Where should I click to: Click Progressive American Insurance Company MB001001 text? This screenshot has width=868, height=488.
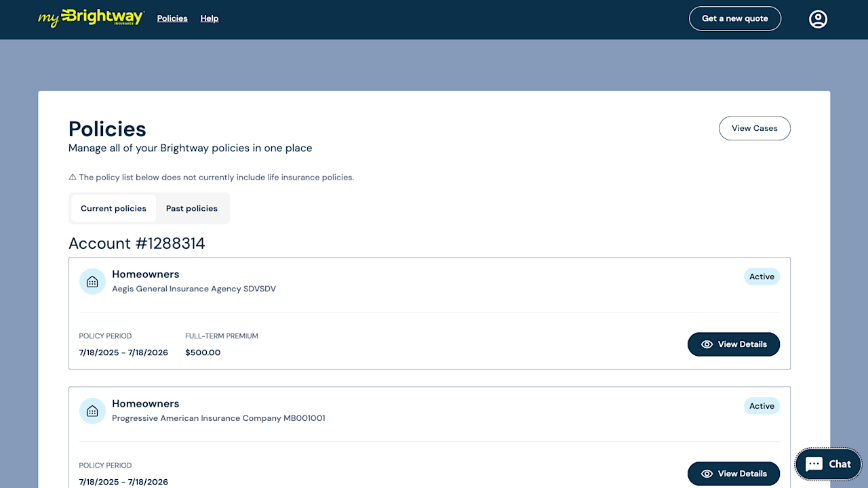[x=218, y=418]
